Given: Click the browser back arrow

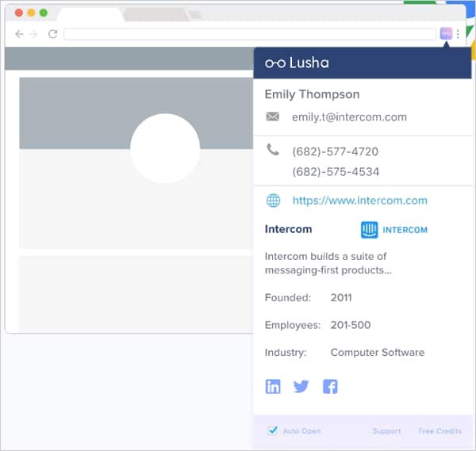Looking at the screenshot, I should click(19, 34).
